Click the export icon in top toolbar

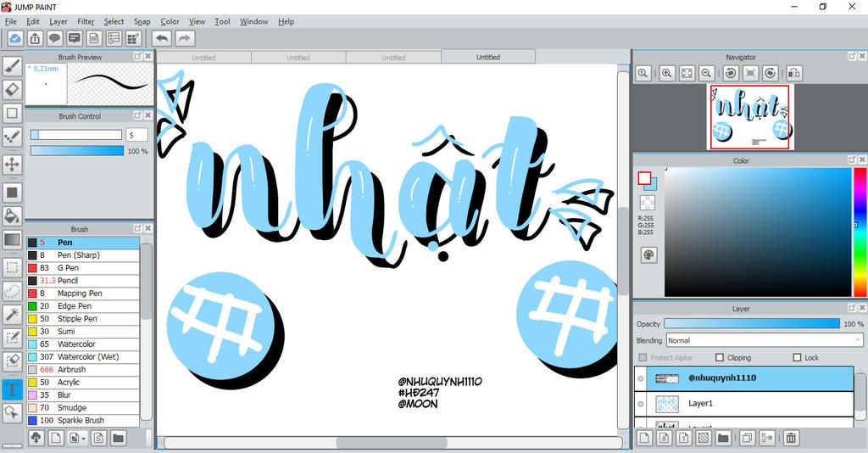coord(35,38)
